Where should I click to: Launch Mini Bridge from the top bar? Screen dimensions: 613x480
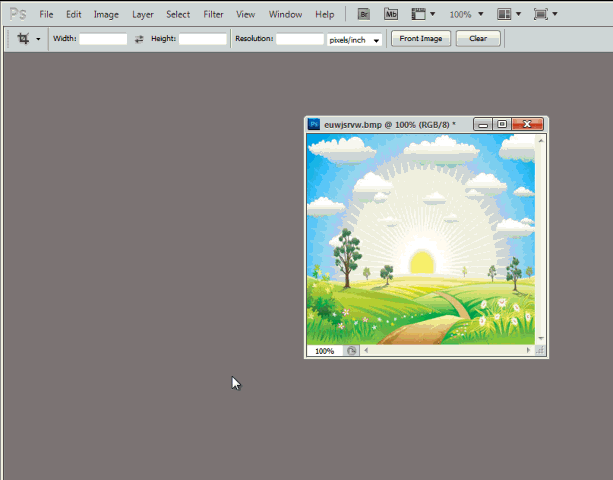click(x=391, y=15)
